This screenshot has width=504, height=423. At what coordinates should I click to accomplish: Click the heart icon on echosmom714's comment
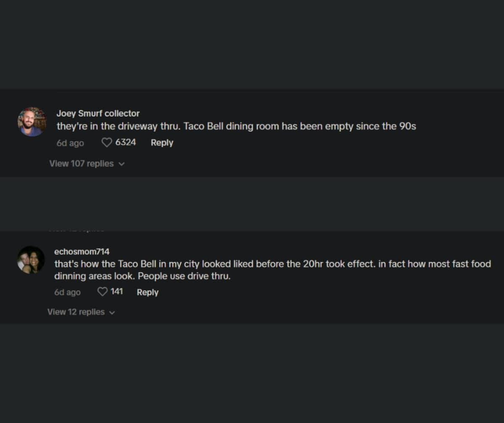102,291
